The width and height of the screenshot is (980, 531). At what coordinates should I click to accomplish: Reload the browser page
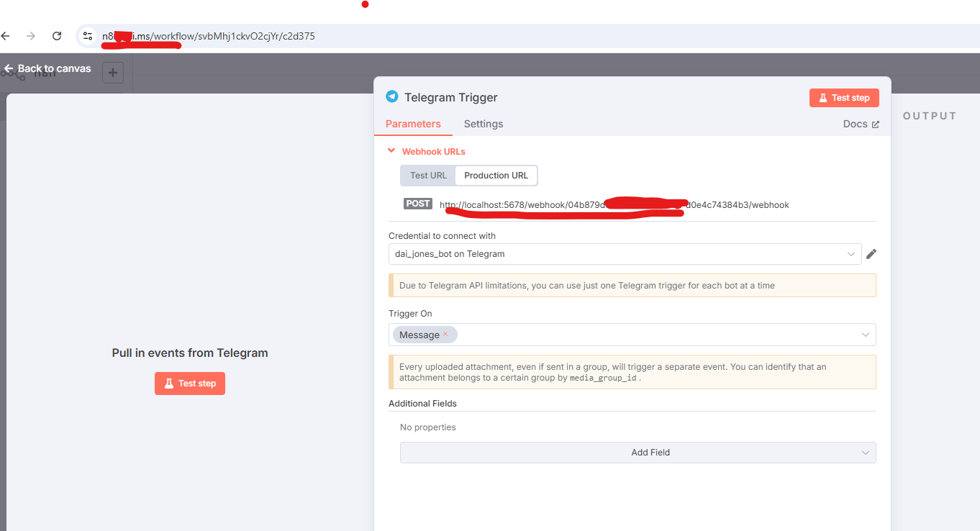pyautogui.click(x=57, y=36)
